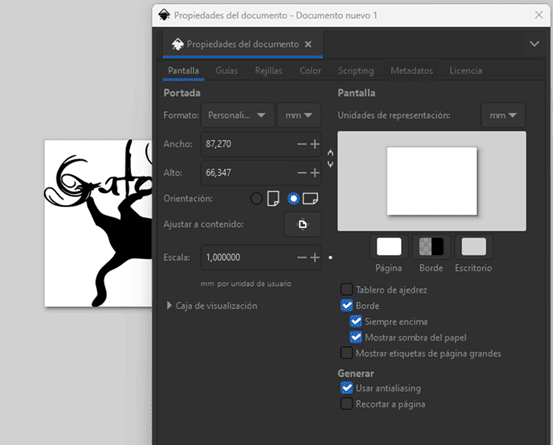This screenshot has height=445, width=553.
Task: Increase the Alto value with plus
Action: coord(315,173)
